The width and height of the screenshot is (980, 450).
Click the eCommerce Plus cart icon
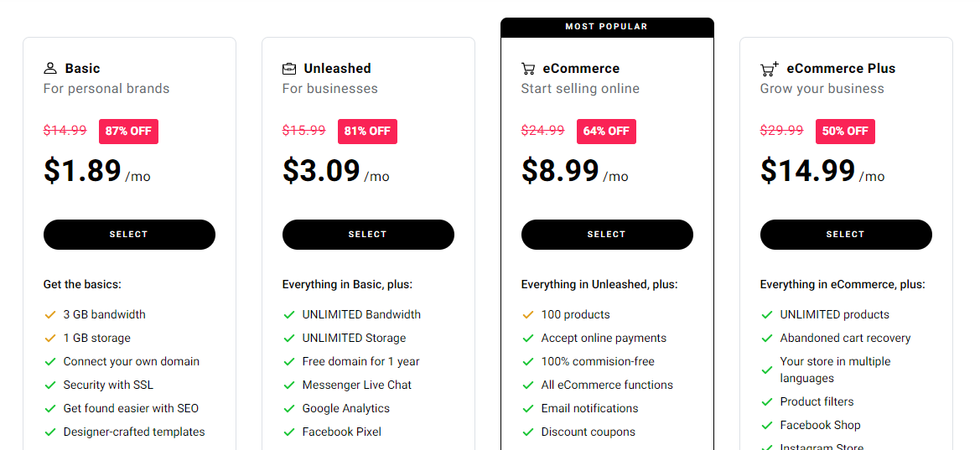tap(770, 69)
